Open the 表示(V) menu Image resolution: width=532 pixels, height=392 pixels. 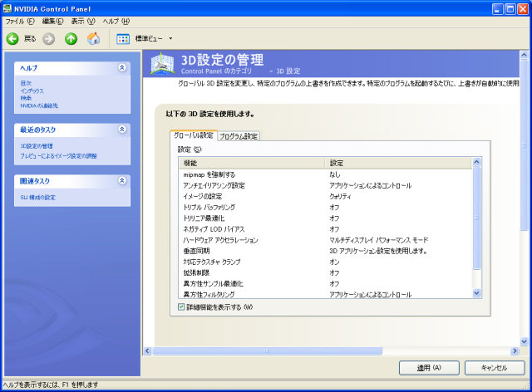point(83,22)
